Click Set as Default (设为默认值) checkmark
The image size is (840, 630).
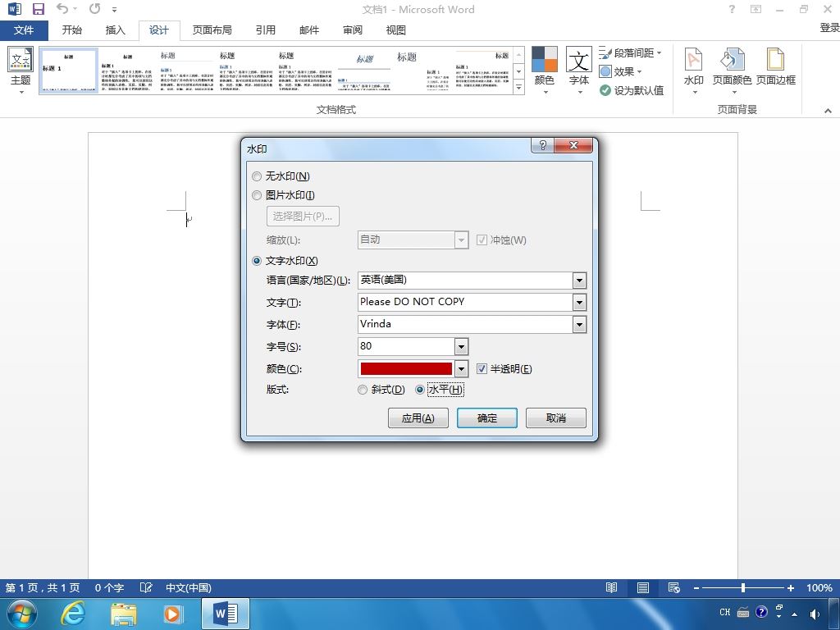[605, 90]
